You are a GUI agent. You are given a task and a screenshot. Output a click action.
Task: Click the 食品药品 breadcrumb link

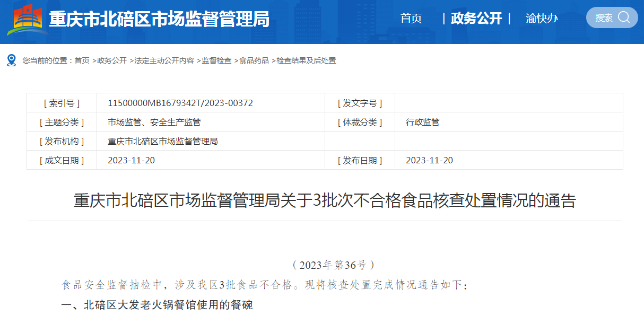point(254,60)
